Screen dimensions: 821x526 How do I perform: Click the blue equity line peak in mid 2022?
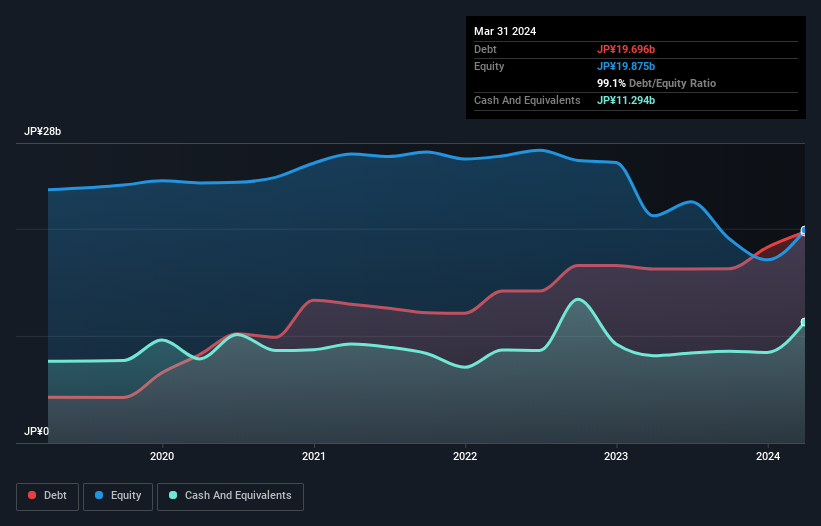click(540, 151)
